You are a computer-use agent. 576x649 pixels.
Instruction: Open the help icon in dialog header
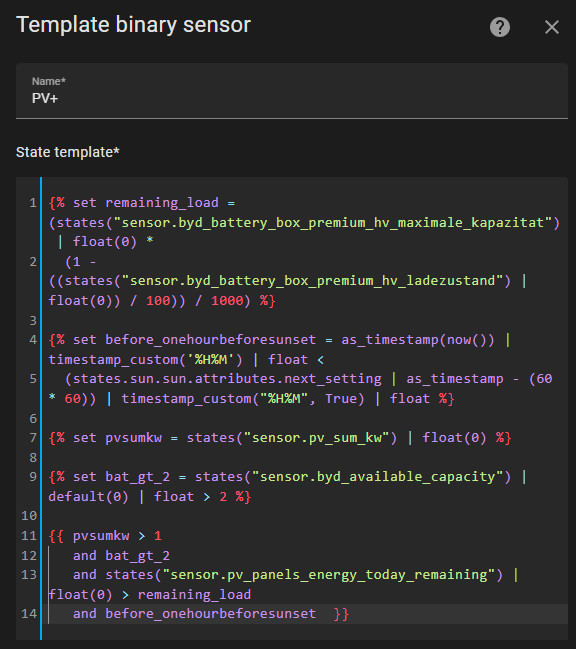coord(499,27)
